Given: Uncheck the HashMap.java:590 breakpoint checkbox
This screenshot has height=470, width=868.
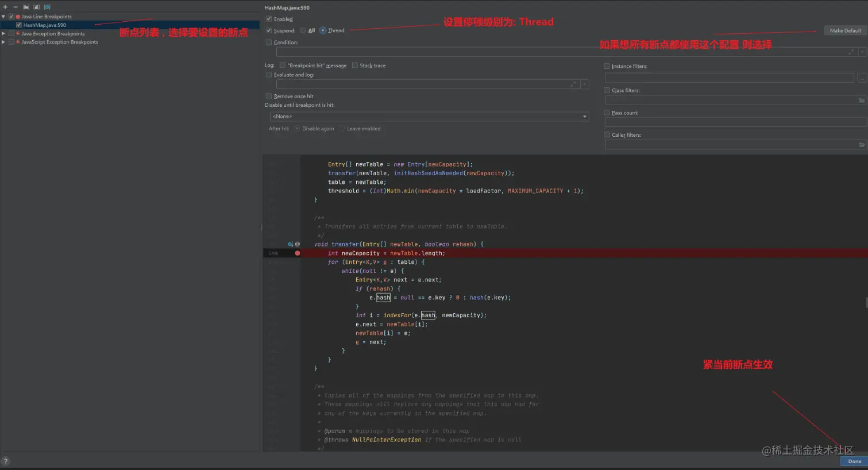Looking at the screenshot, I should point(19,25).
